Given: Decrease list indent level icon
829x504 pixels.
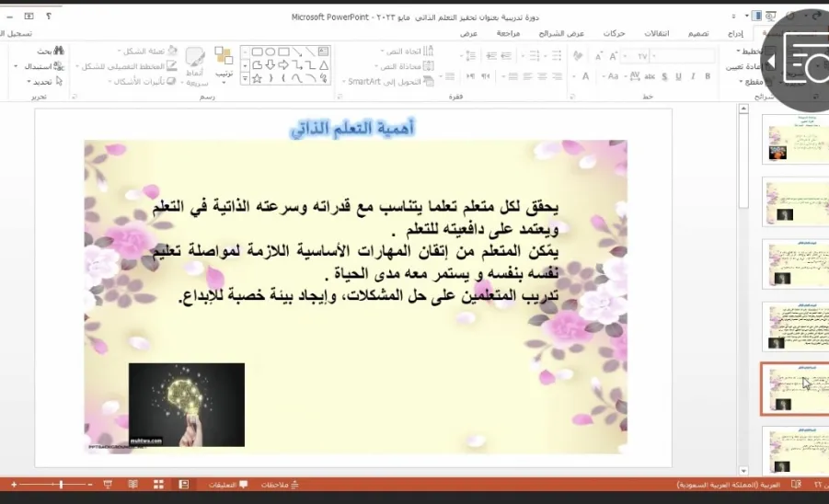Looking at the screenshot, I should pyautogui.click(x=506, y=55).
